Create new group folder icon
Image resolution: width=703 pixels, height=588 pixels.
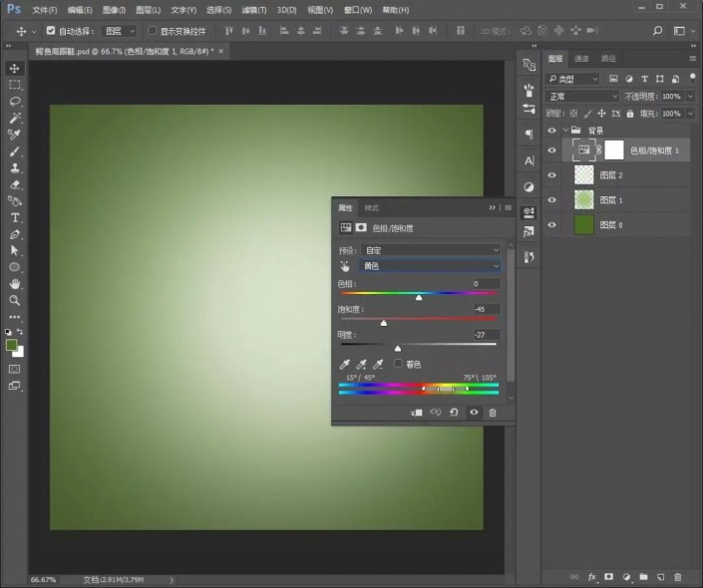(x=643, y=577)
